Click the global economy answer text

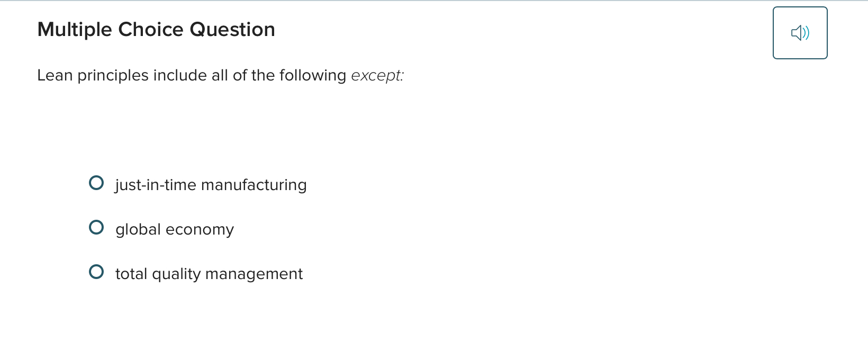point(175,229)
